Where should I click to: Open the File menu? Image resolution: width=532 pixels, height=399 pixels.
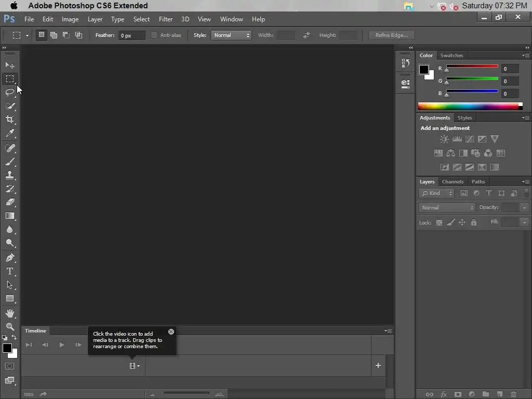click(x=29, y=19)
